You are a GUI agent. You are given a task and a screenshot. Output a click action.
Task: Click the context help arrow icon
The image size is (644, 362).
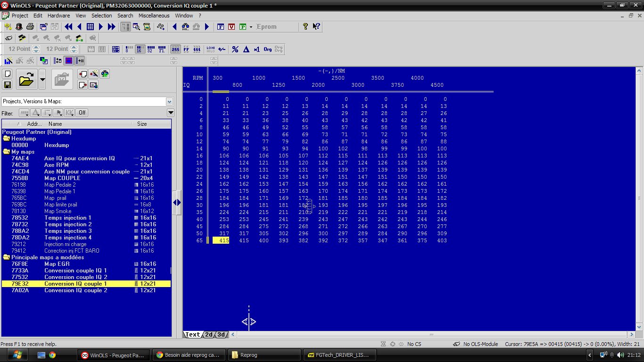coord(316,27)
